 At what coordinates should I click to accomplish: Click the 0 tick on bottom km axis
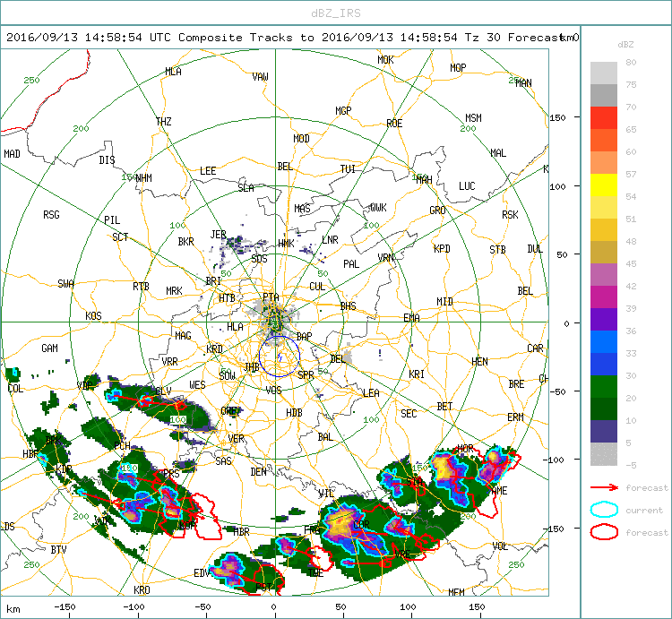pos(273,607)
